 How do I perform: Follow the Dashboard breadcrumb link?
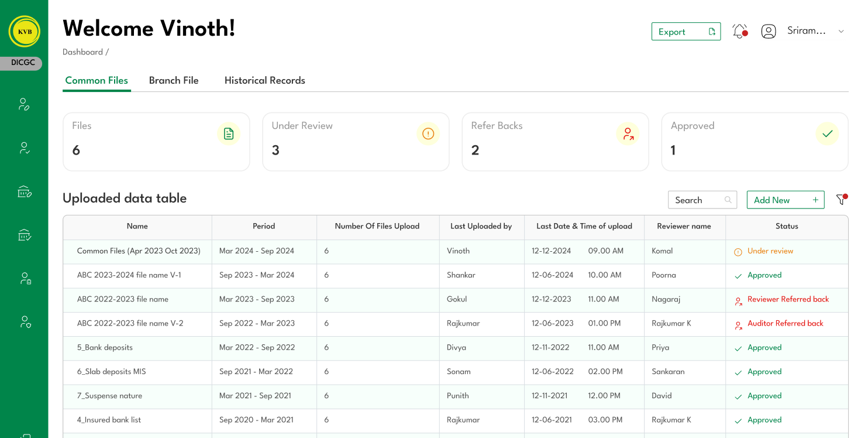(82, 52)
